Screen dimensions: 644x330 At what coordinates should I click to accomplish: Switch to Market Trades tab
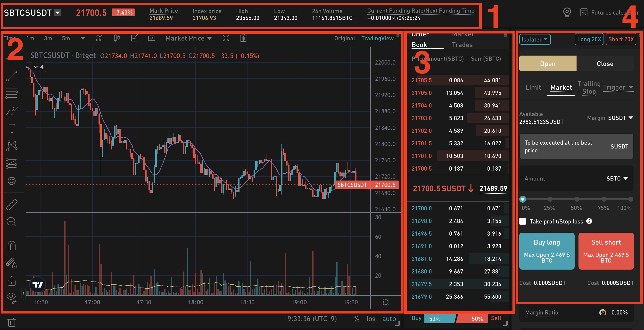(x=462, y=40)
